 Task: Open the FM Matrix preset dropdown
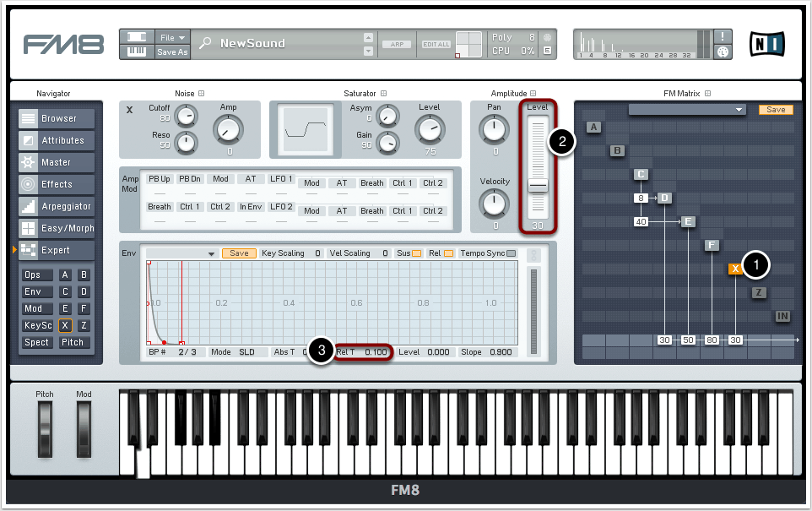pyautogui.click(x=687, y=110)
